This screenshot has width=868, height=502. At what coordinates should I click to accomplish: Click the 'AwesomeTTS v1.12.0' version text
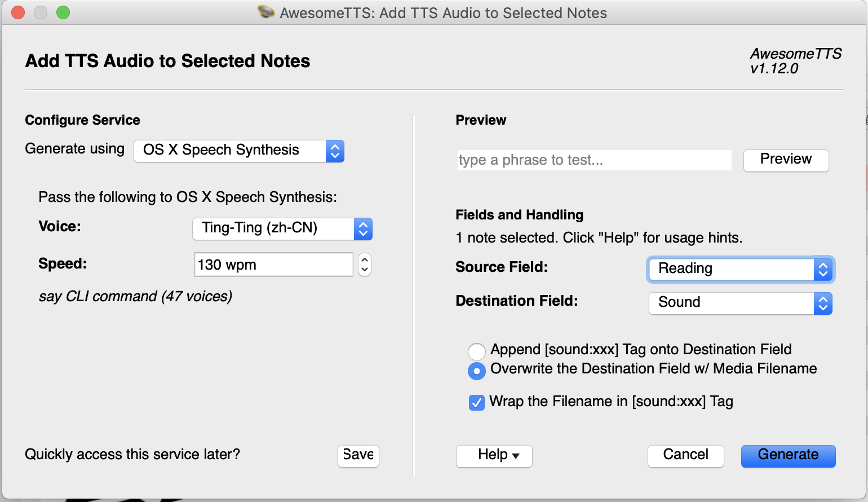795,61
